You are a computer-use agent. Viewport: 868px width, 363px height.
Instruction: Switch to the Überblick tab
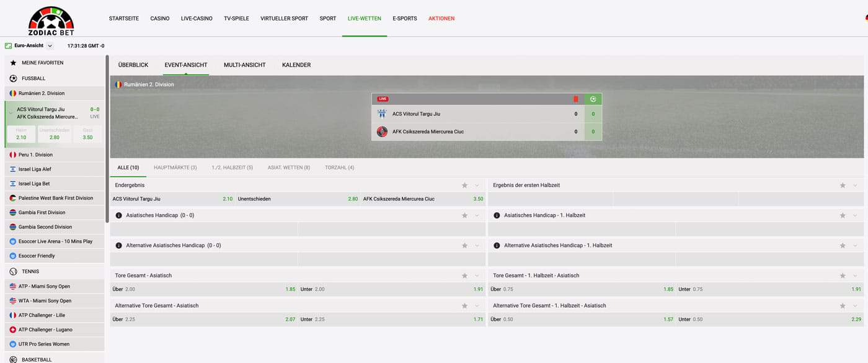[x=133, y=65]
